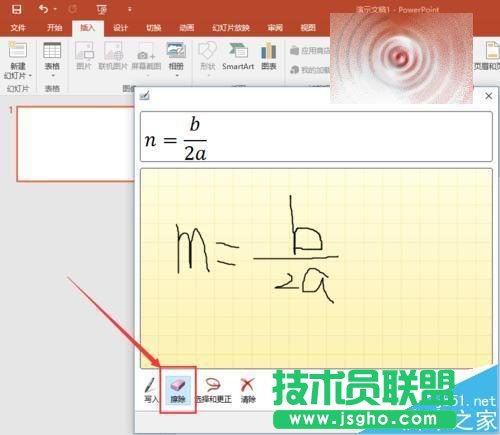
Task: Open the 切换 transitions tab
Action: pos(153,28)
